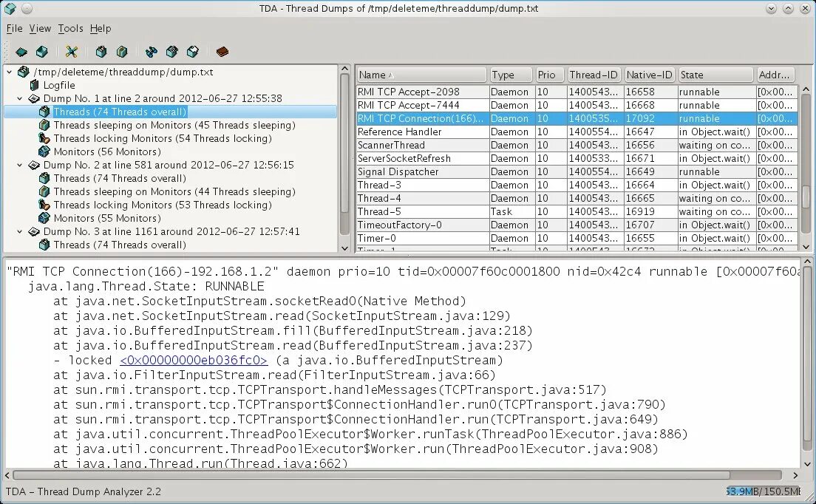Click box with white sheet toolbar icon
The image size is (816, 504).
point(193,52)
